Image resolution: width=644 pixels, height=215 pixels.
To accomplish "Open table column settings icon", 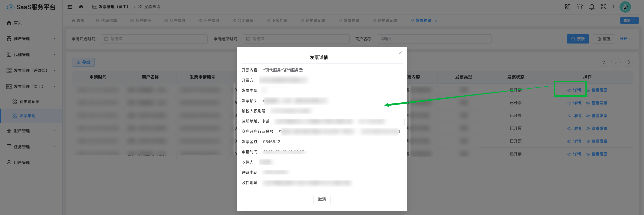I will tap(616, 62).
